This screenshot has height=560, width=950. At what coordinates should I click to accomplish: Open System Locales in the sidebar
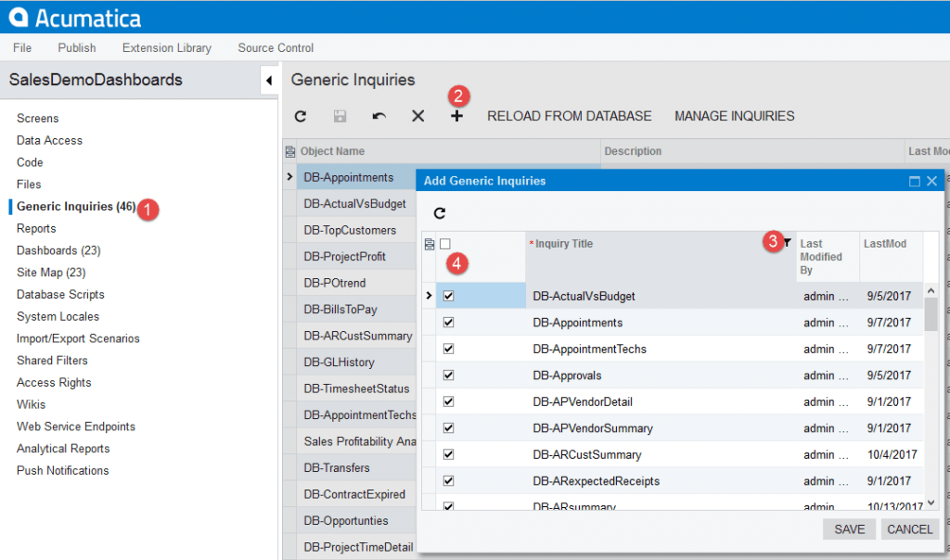58,317
